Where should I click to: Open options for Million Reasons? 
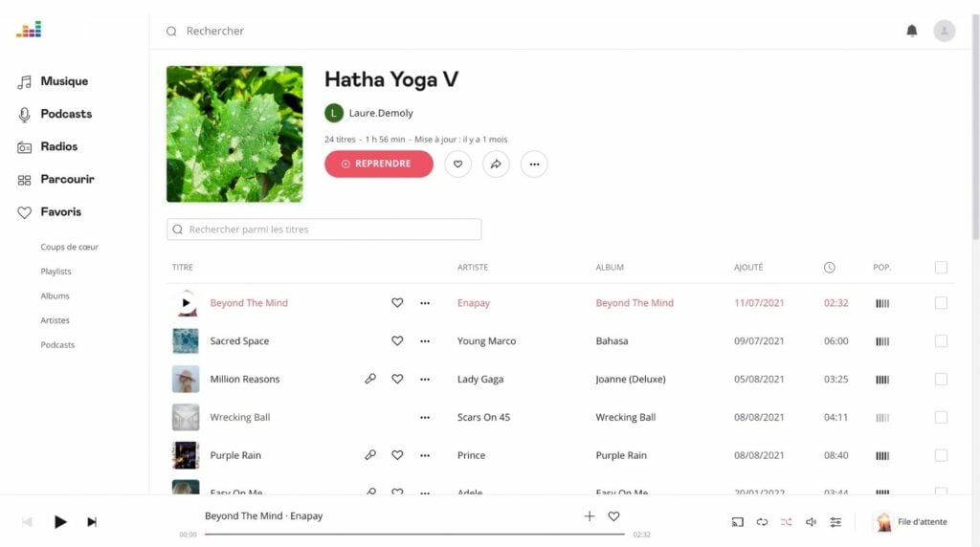425,380
